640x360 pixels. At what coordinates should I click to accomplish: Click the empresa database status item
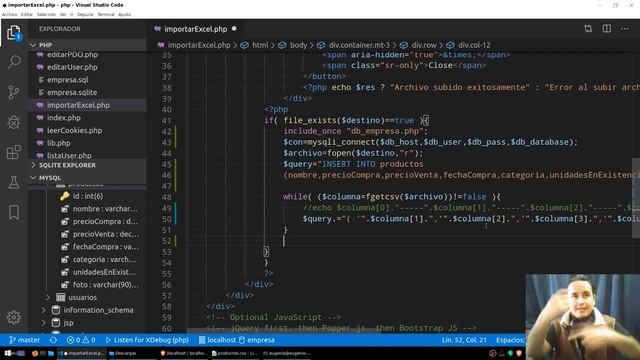pyautogui.click(x=256, y=340)
